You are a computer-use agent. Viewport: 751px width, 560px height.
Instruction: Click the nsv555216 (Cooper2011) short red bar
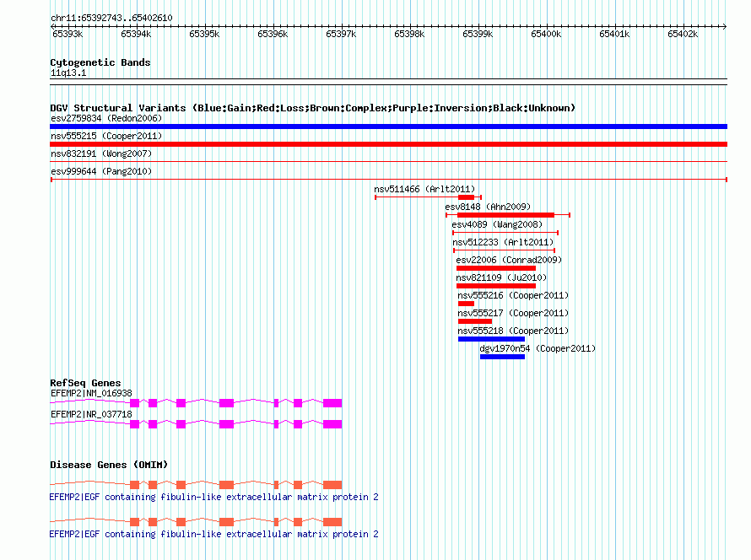[x=466, y=304]
